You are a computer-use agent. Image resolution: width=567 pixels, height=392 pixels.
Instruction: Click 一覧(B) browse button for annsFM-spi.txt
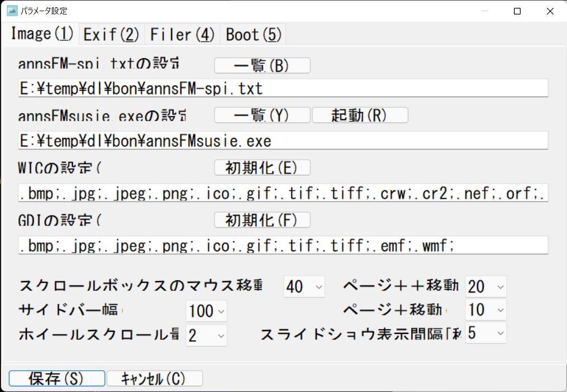(x=262, y=66)
